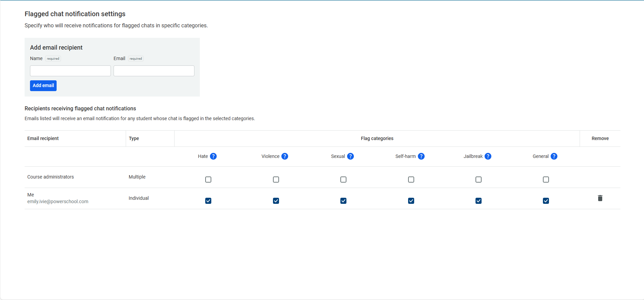Click the Multiple type cell
The image size is (644, 300).
click(x=137, y=177)
